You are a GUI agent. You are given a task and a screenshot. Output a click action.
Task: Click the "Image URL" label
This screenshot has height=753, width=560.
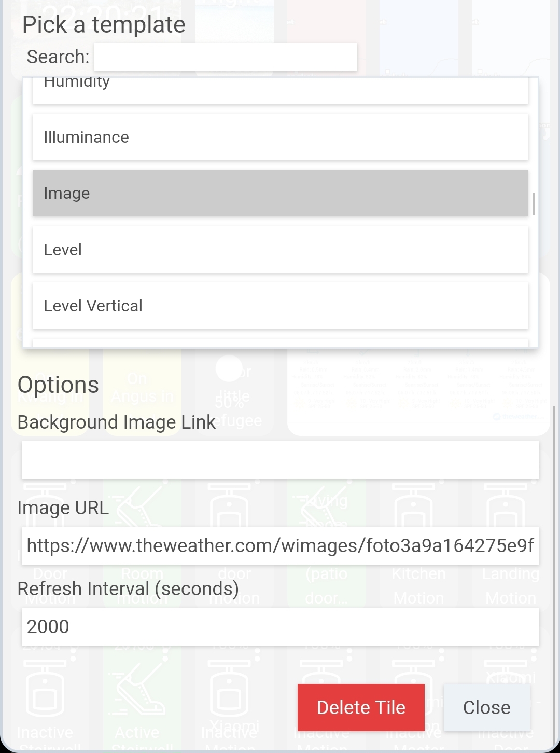click(x=63, y=508)
